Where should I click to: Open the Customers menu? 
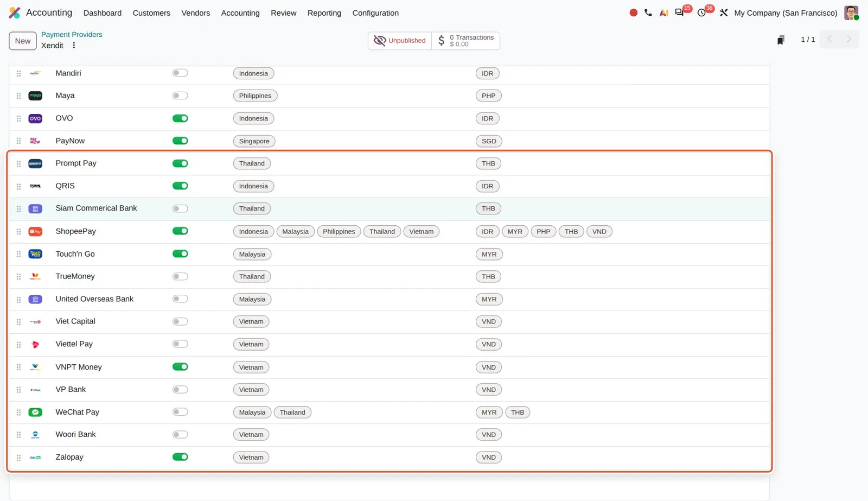tap(151, 13)
